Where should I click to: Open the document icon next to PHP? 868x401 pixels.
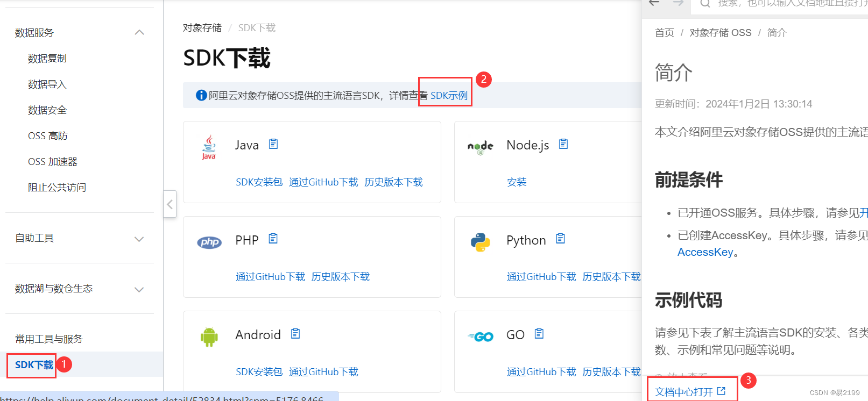point(273,239)
